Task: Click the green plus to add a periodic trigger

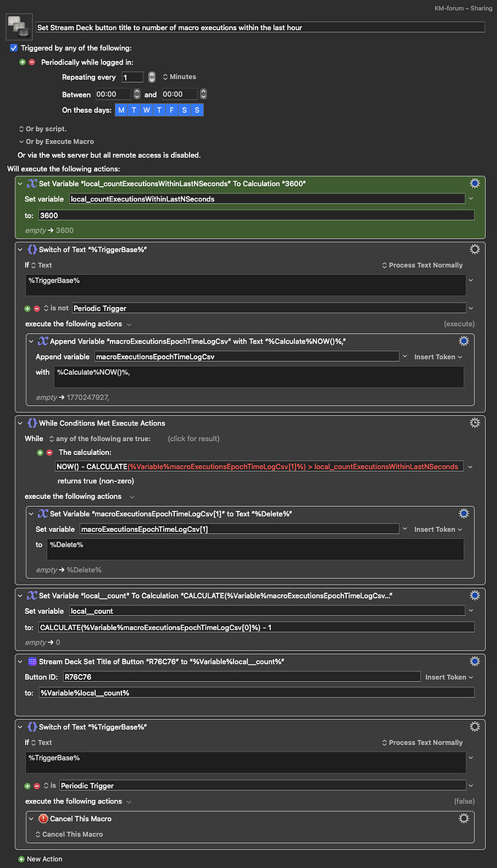Action: 22,62
